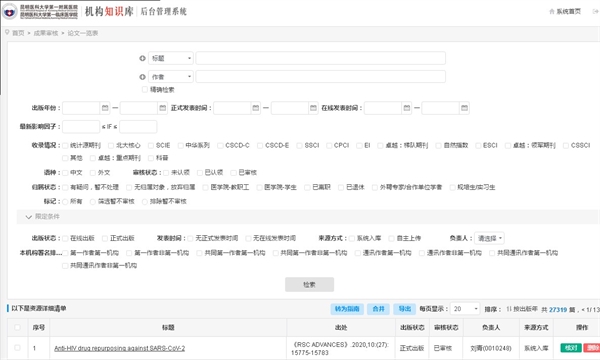Tick the 系统入库 source checkbox
This screenshot has width=600, height=360.
click(x=352, y=239)
